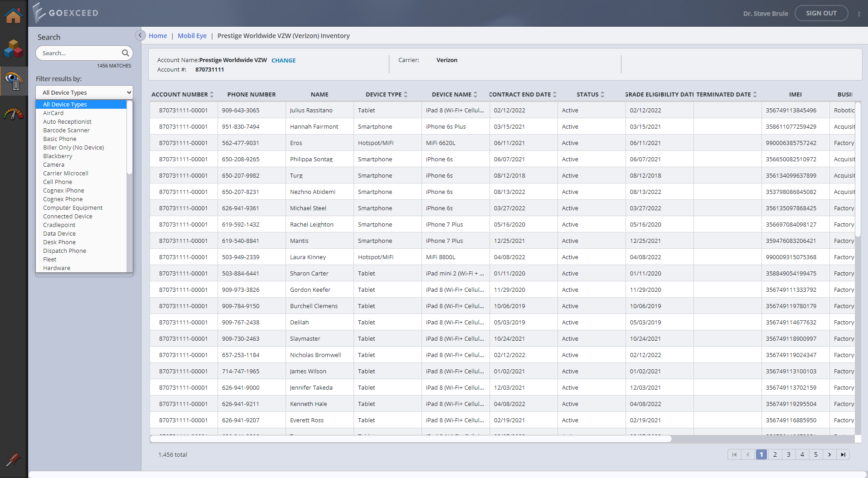Go to page 3
This screenshot has width=868, height=478.
click(x=789, y=454)
